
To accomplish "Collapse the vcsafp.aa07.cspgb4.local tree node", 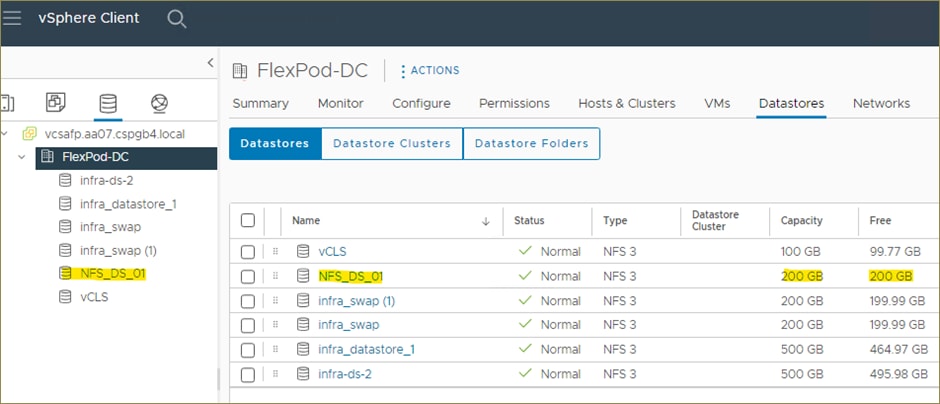I will coord(5,133).
